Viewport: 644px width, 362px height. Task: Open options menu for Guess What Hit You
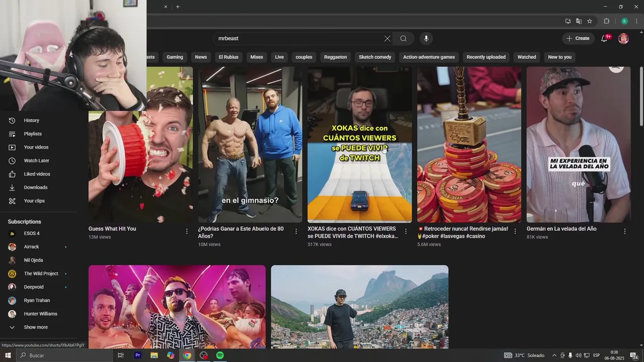point(187,231)
